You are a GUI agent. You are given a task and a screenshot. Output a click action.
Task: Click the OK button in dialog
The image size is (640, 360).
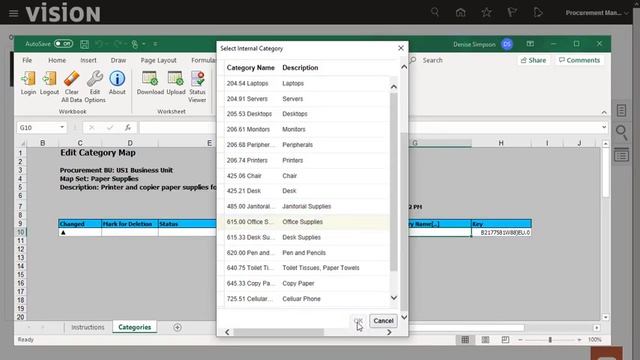(358, 321)
